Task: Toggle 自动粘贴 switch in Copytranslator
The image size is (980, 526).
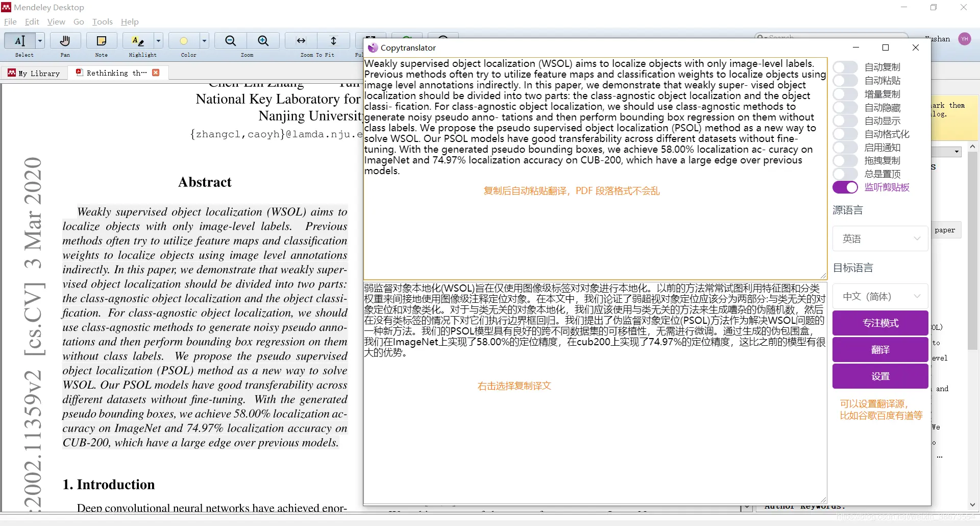Action: click(845, 81)
